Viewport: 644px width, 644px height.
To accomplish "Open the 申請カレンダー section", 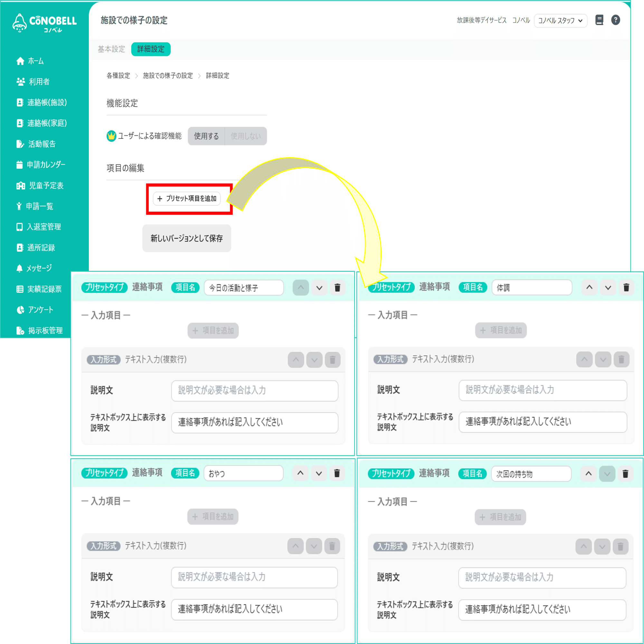I will click(20, 165).
